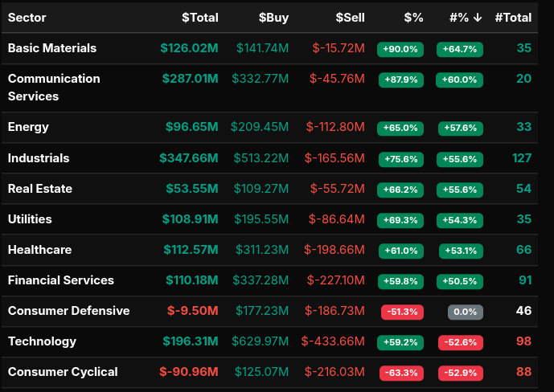Click the $% column header
This screenshot has height=392, width=554.
(x=413, y=18)
